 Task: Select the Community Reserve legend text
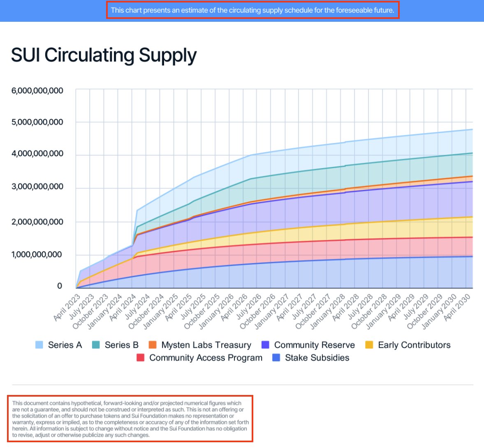point(314,345)
